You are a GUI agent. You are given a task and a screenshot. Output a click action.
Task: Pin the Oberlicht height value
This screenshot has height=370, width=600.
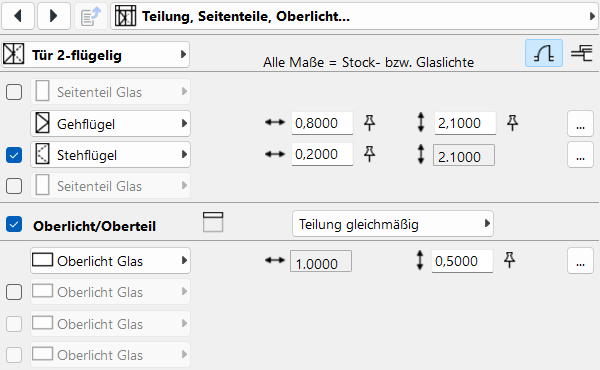(509, 260)
